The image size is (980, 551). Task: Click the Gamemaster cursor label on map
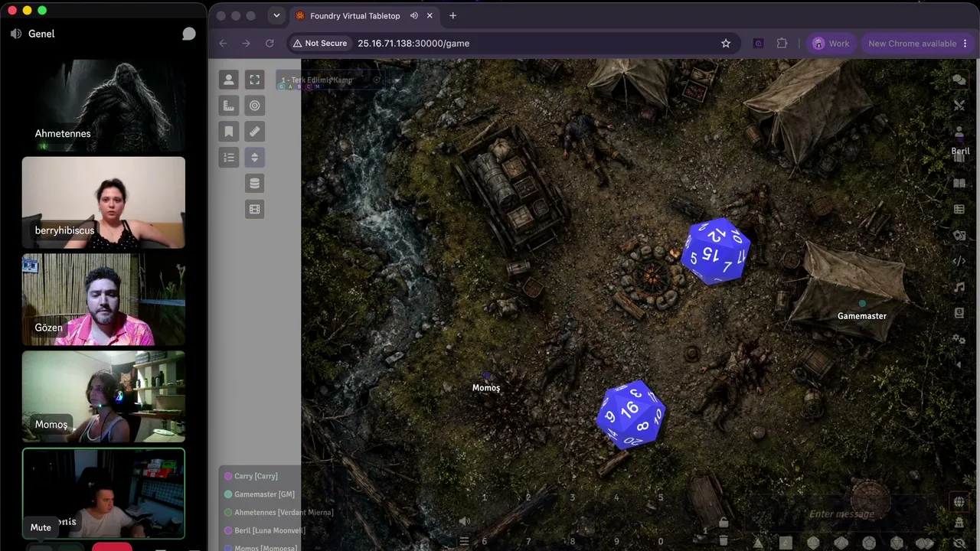coord(862,316)
